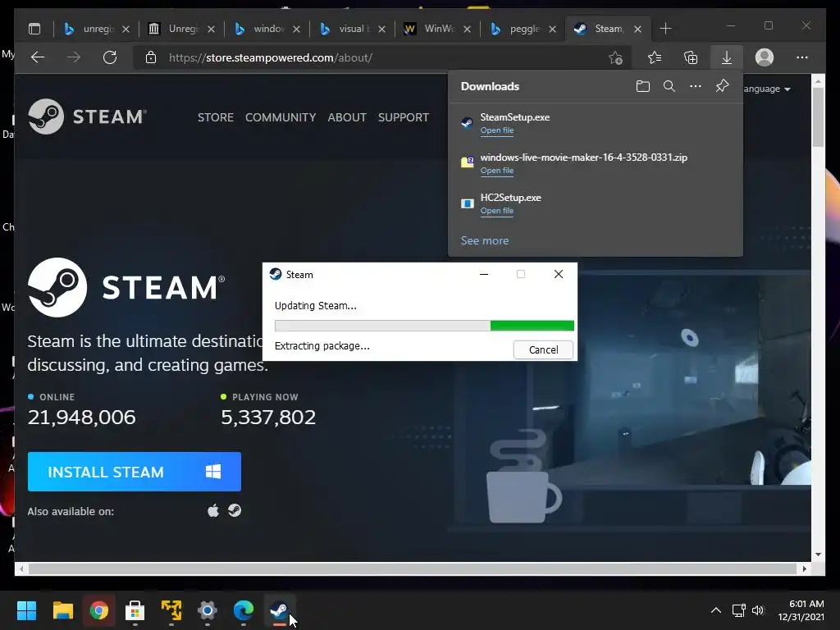Screen dimensions: 840x630
Task: Go back with the browser back arrow
Action: click(38, 57)
